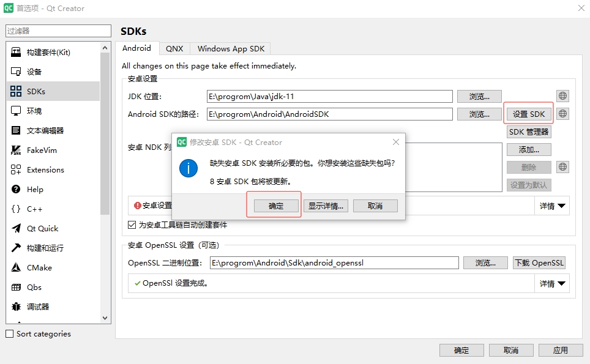
Task: Click the blue info icon in dialog
Action: pyautogui.click(x=189, y=168)
